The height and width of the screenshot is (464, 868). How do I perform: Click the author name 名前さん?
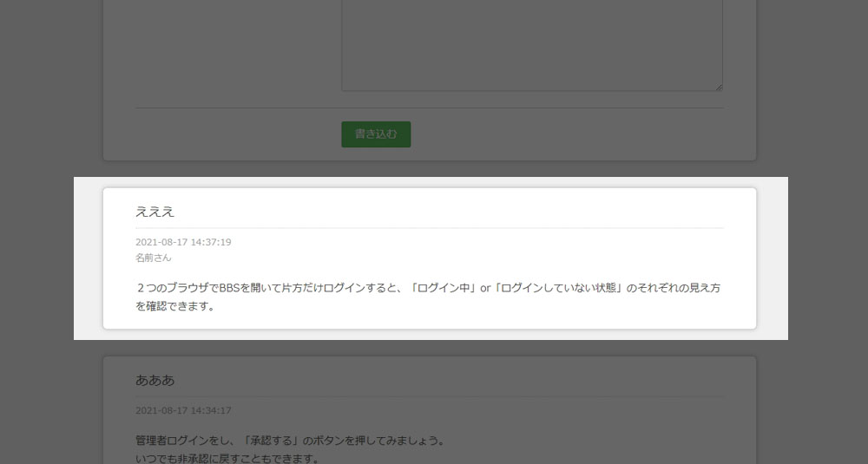click(154, 258)
